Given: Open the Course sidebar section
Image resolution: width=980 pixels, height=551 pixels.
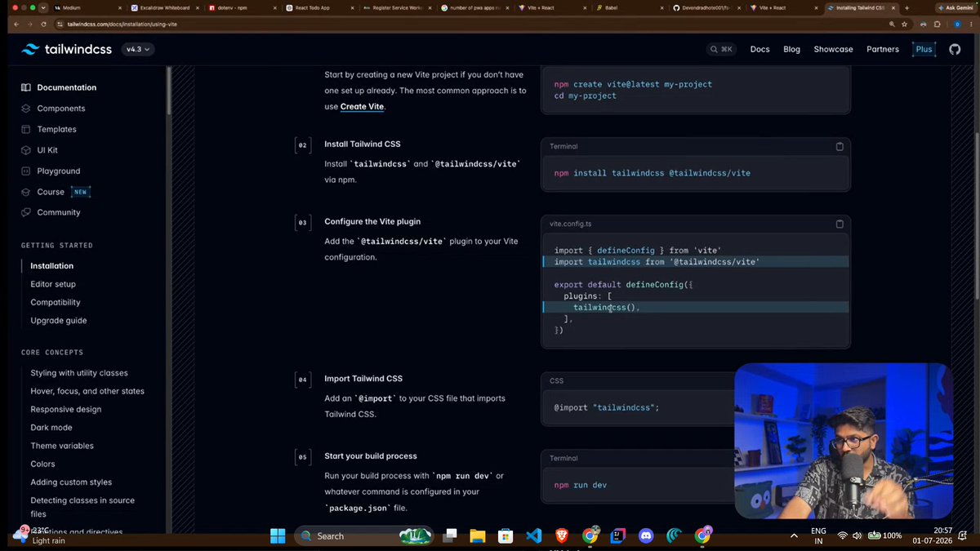Looking at the screenshot, I should click(56, 192).
